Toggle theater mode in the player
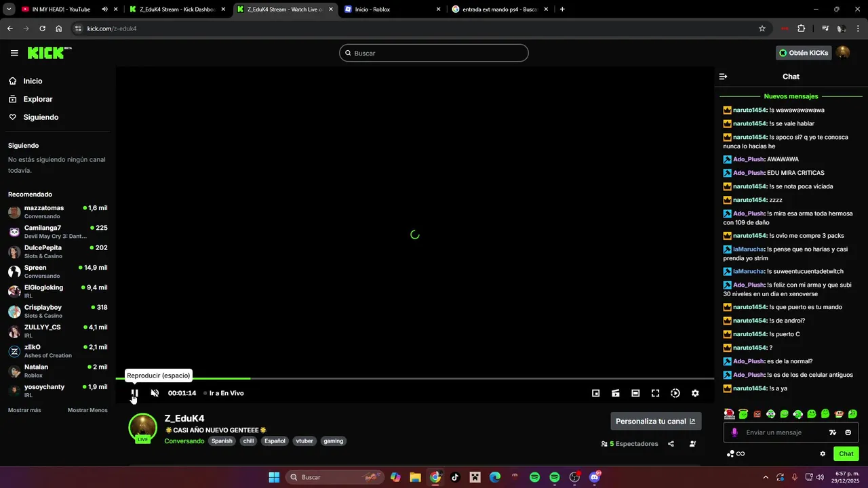Image resolution: width=868 pixels, height=488 pixels. [x=635, y=393]
